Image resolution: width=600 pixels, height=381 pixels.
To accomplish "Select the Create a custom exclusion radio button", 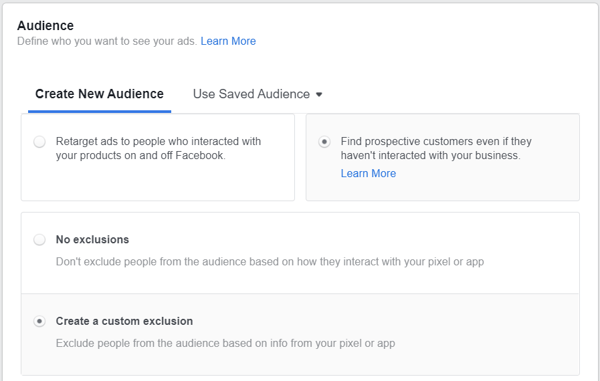I will 39,321.
